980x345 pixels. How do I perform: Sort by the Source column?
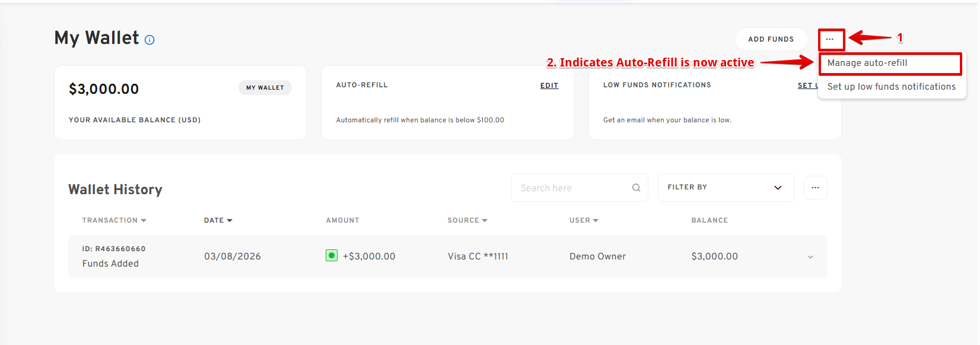(x=467, y=220)
